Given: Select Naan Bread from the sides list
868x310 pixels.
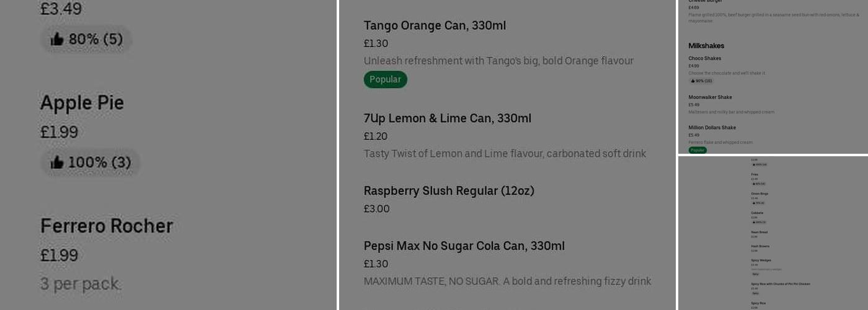Looking at the screenshot, I should click(x=759, y=232).
